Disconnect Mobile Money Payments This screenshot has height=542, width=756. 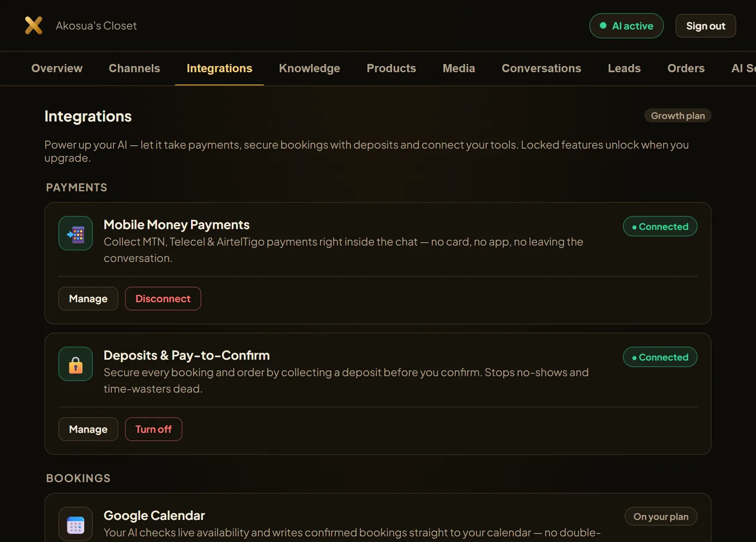point(163,299)
